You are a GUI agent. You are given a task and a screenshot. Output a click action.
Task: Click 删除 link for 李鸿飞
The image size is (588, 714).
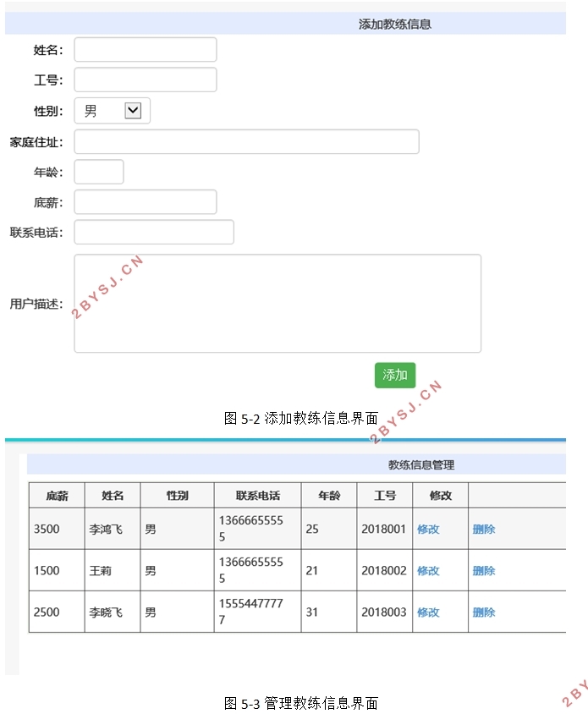point(484,529)
